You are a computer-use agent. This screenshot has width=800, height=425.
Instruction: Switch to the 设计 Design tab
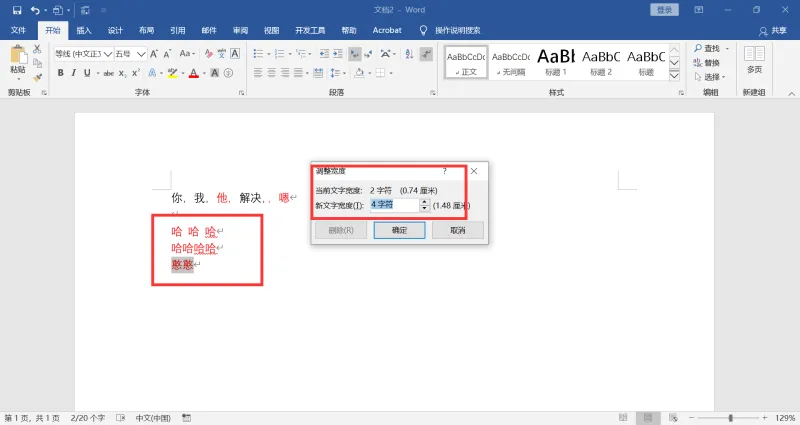115,31
